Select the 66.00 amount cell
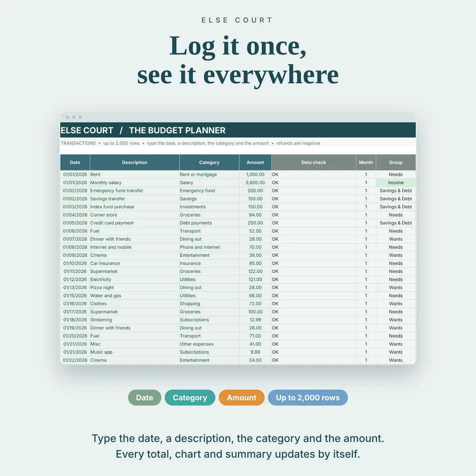Image resolution: width=476 pixels, height=476 pixels. tap(255, 296)
